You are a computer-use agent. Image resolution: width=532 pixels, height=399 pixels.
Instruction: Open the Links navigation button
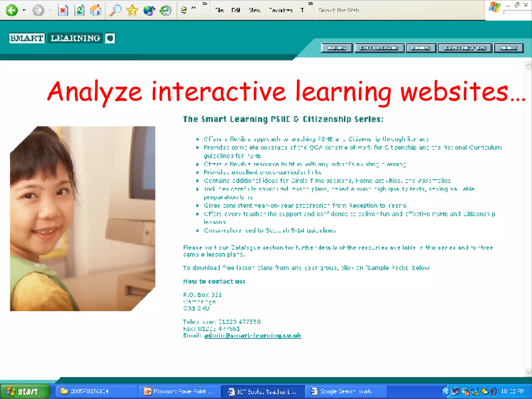421,48
